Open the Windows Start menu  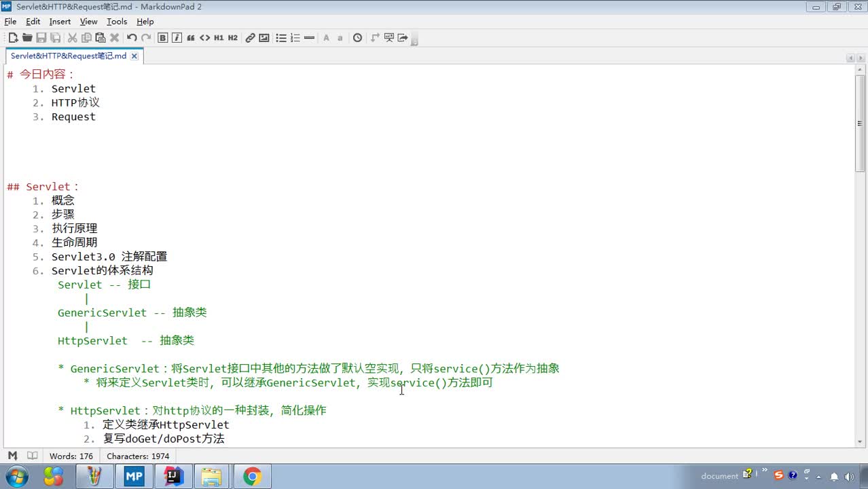click(16, 476)
